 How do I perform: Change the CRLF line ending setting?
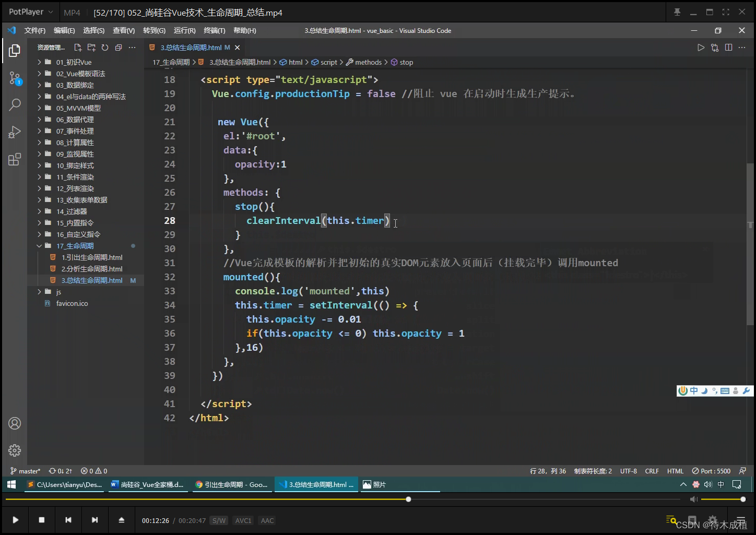pos(652,471)
